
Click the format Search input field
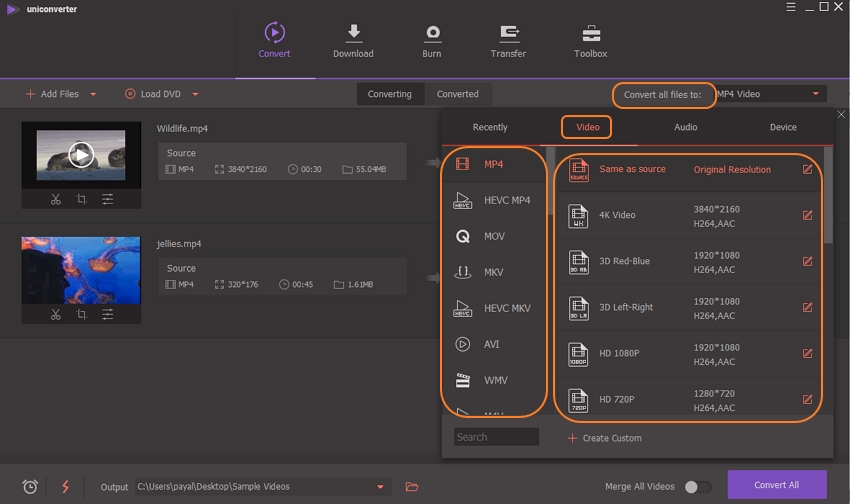496,437
